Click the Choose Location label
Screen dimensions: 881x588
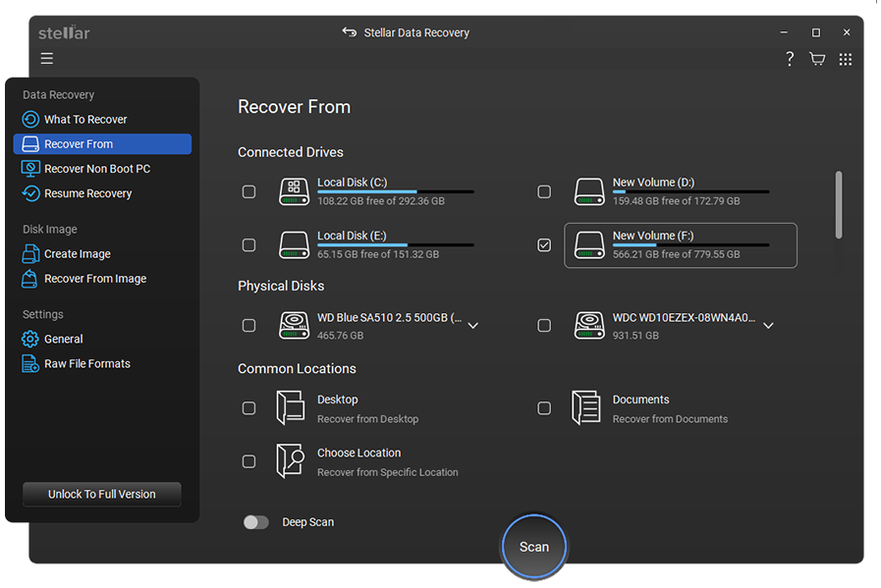pyautogui.click(x=359, y=453)
